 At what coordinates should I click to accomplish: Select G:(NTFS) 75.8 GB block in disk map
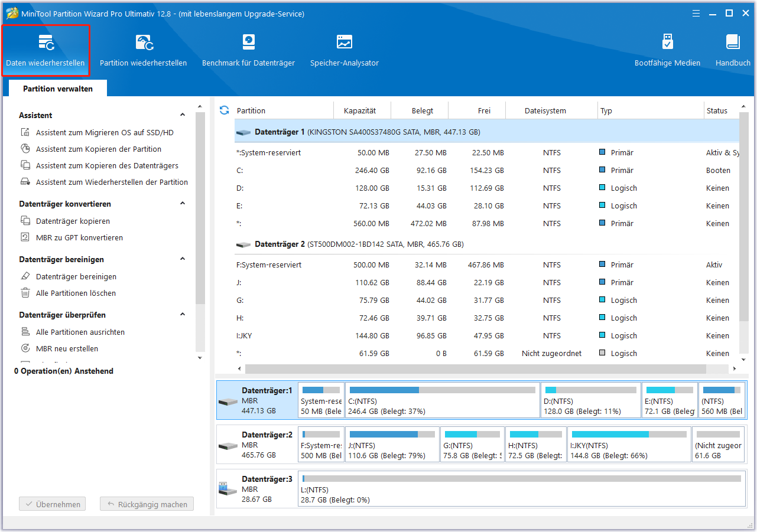pyautogui.click(x=473, y=445)
